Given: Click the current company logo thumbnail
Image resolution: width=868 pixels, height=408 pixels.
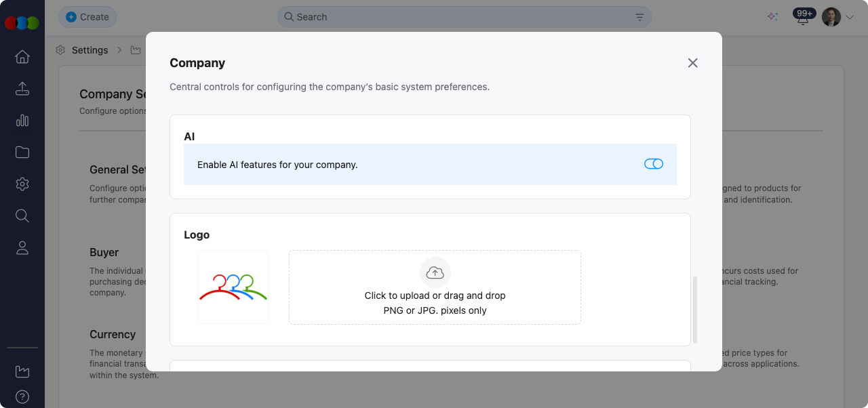Looking at the screenshot, I should pos(233,287).
